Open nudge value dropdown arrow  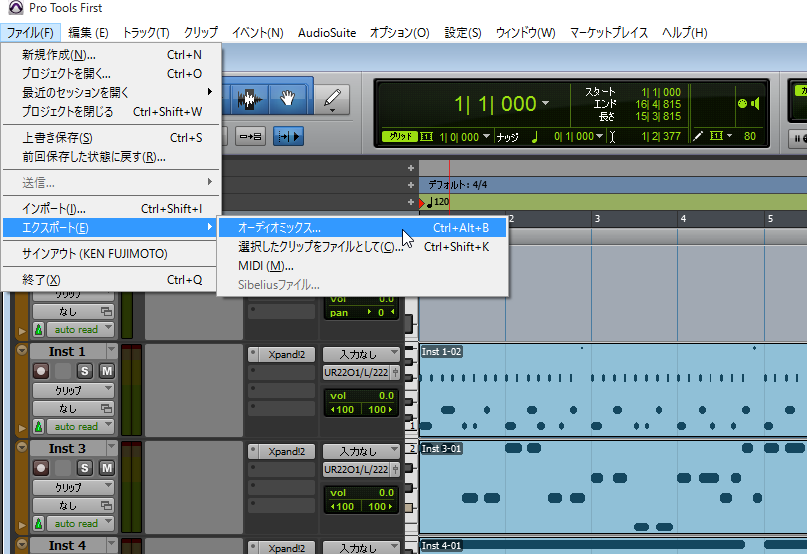[599, 136]
